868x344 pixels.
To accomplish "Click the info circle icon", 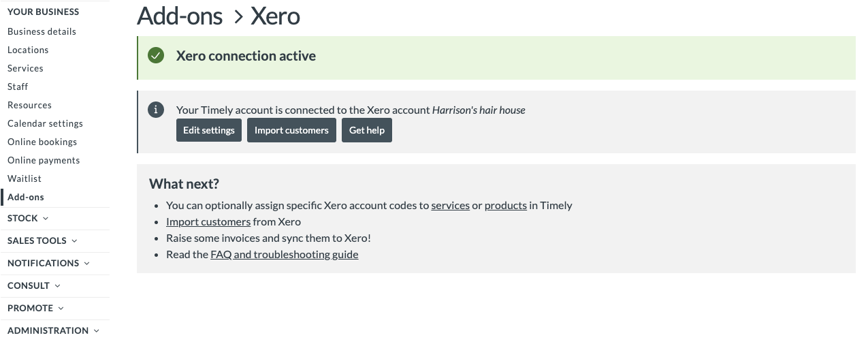I will coord(156,110).
